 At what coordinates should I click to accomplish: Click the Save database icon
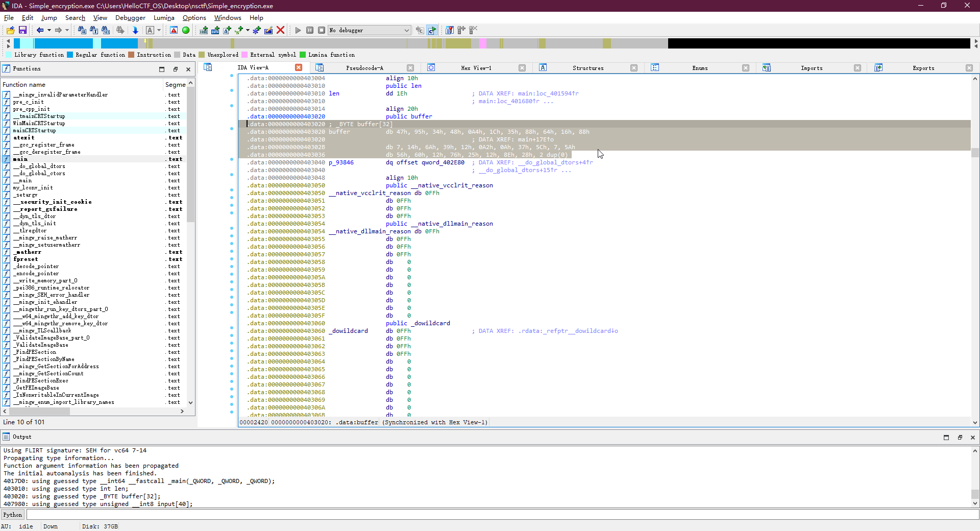[22, 31]
